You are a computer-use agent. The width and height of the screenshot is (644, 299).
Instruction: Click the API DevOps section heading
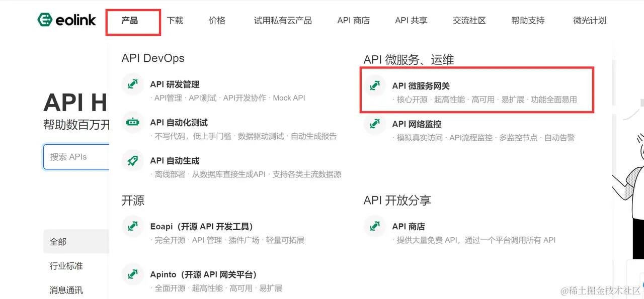pyautogui.click(x=153, y=58)
